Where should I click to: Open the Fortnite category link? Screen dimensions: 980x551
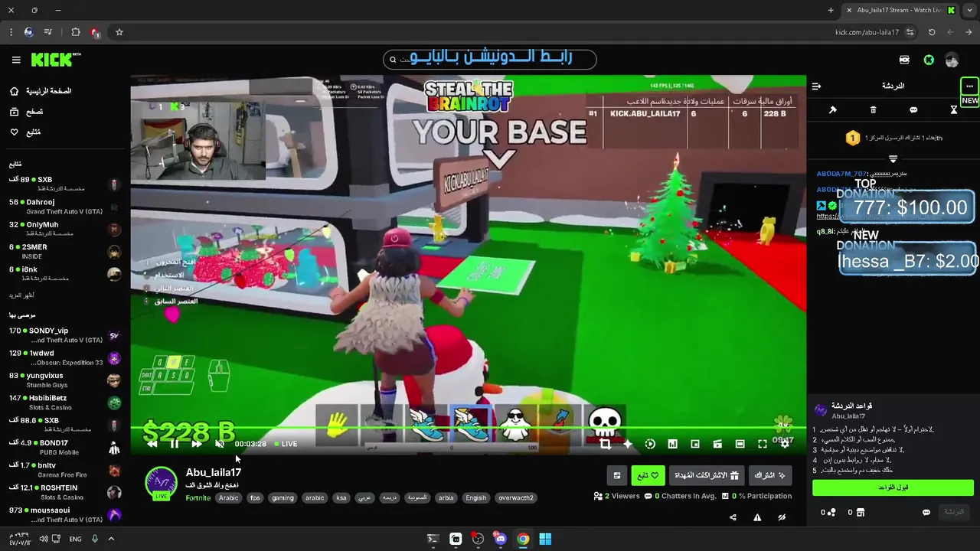pyautogui.click(x=198, y=497)
